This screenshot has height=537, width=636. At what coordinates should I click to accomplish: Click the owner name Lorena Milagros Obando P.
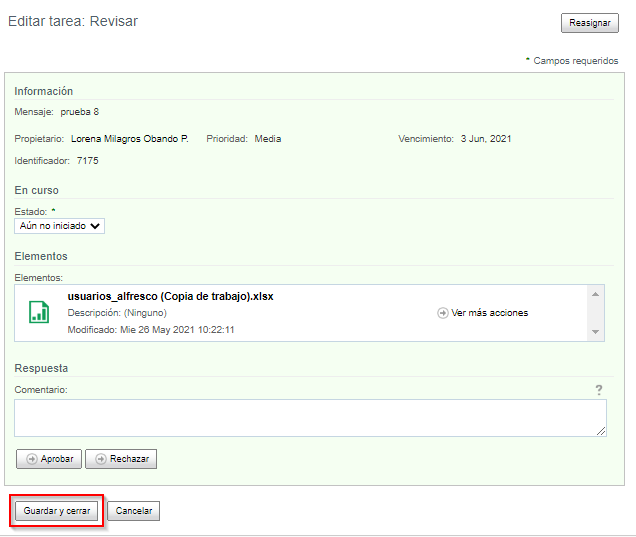coord(130,139)
